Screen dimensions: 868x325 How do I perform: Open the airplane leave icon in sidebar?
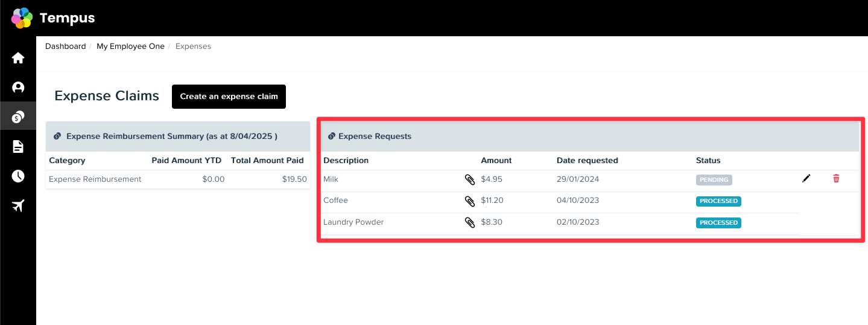coord(18,205)
